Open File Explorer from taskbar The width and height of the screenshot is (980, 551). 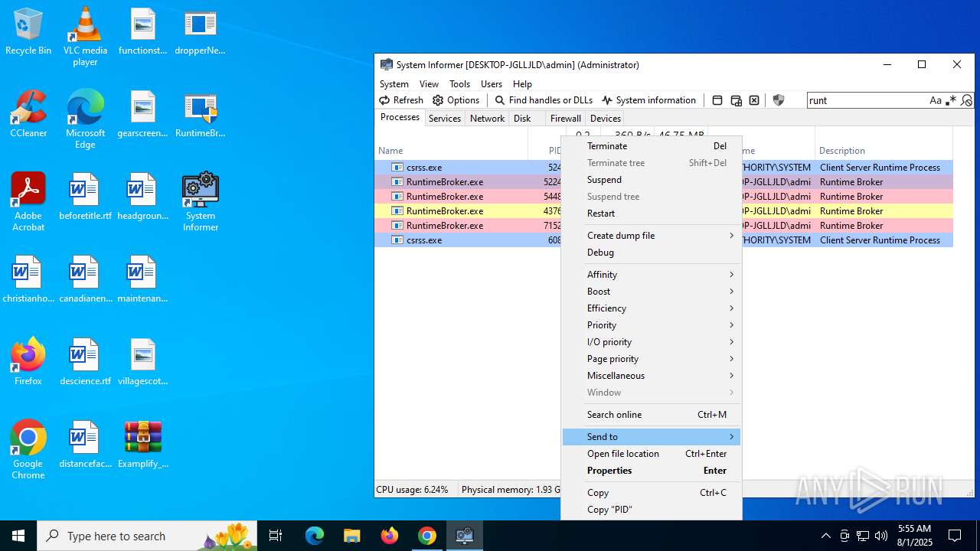[x=351, y=536]
